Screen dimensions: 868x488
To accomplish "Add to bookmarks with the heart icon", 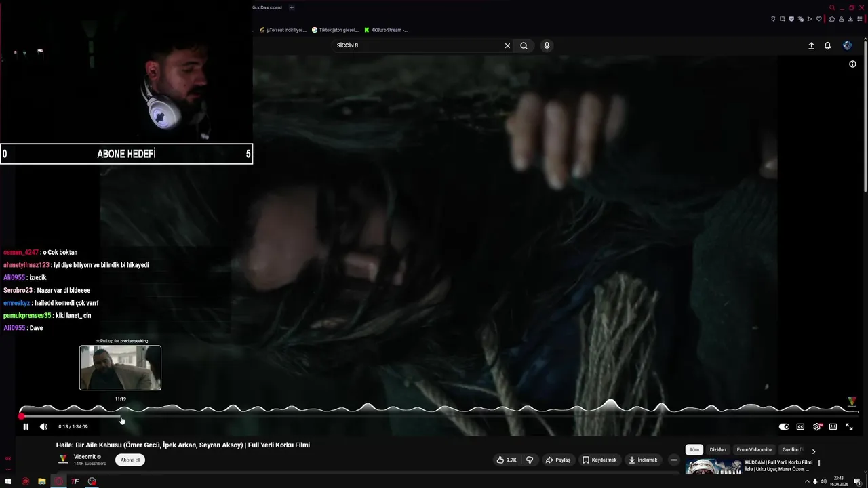I will [x=819, y=19].
